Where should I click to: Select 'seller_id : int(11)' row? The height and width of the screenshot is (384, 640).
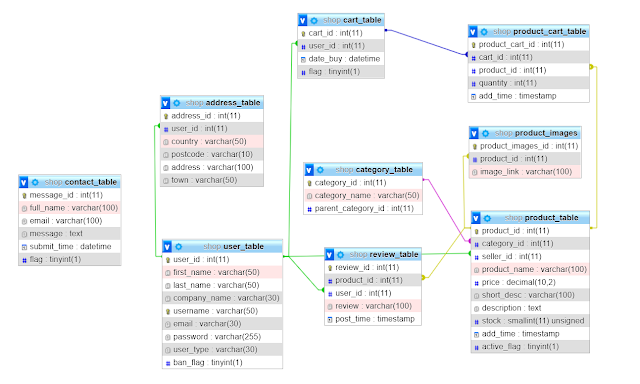click(x=530, y=256)
